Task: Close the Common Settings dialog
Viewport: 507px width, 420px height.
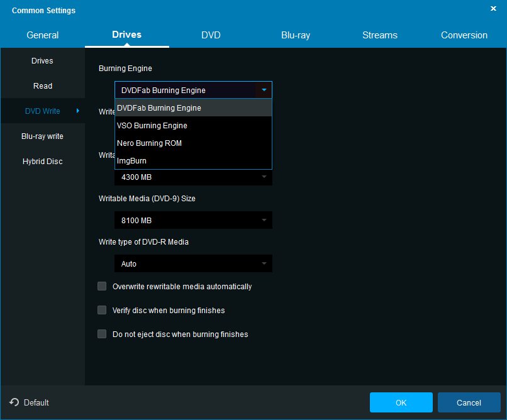Action: (493, 9)
